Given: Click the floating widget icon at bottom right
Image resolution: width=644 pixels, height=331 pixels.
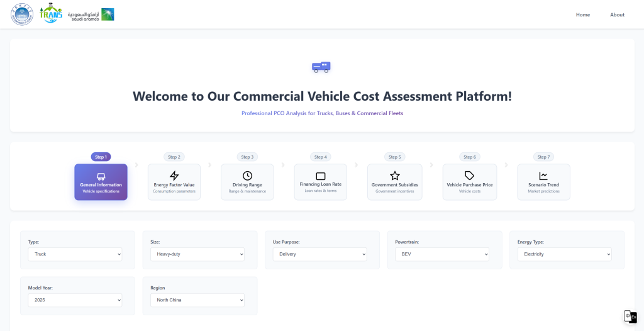Looking at the screenshot, I should [x=630, y=317].
